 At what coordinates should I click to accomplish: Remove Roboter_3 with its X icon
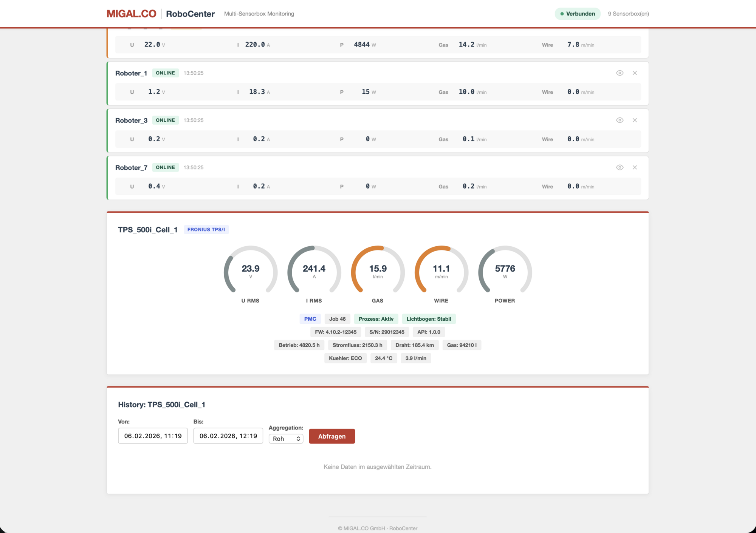click(x=635, y=120)
